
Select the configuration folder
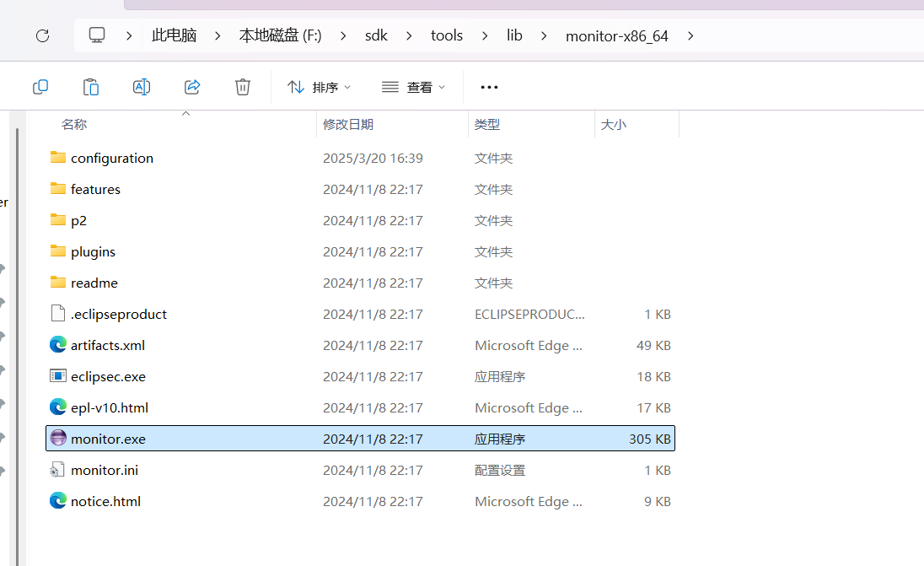[111, 158]
